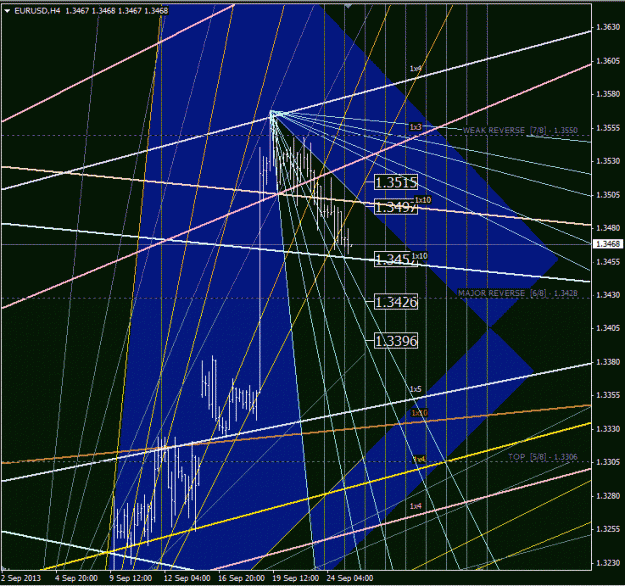Click 1.3555 on the price axis
This screenshot has height=586, width=625.
[x=608, y=128]
